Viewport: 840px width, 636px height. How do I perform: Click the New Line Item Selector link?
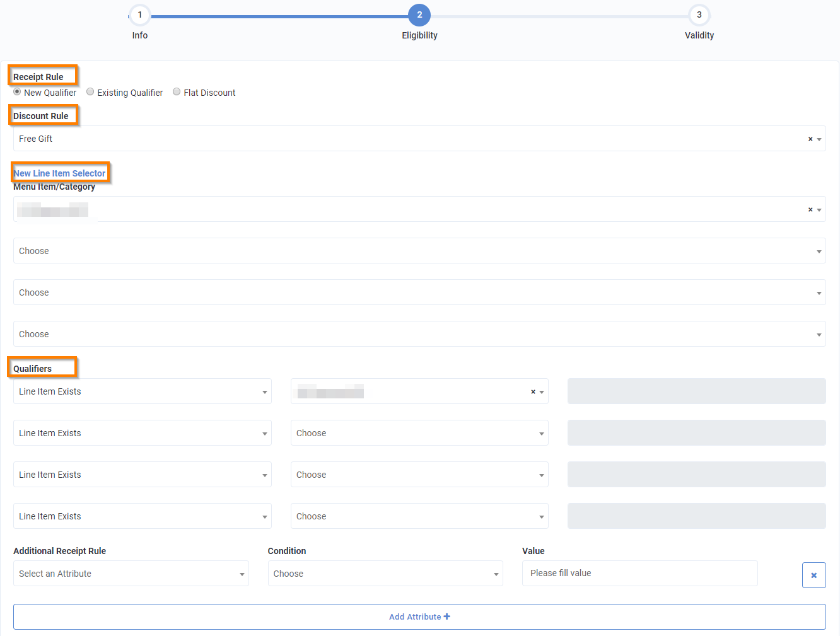[60, 173]
